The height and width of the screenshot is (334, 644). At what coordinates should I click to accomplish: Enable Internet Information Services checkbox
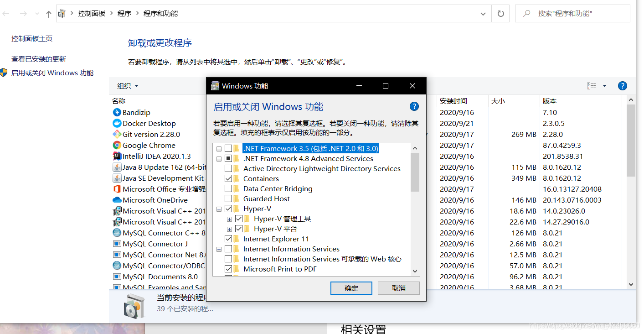pyautogui.click(x=228, y=249)
